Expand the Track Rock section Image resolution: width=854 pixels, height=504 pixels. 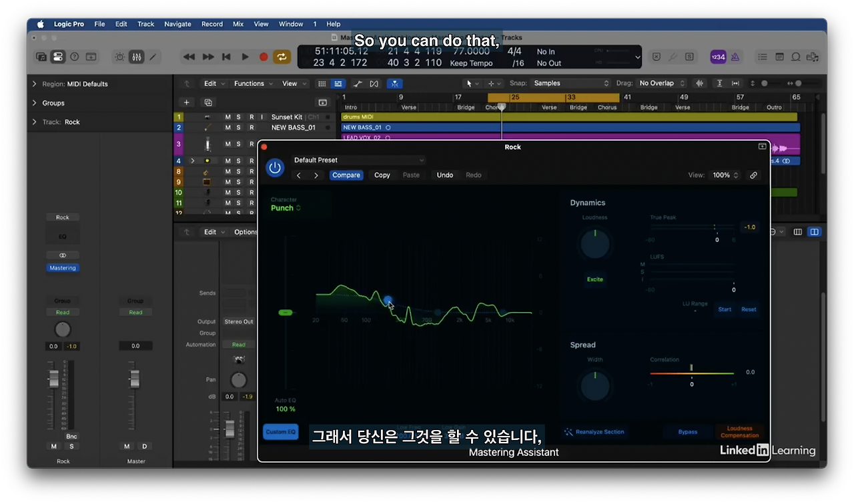tap(34, 122)
